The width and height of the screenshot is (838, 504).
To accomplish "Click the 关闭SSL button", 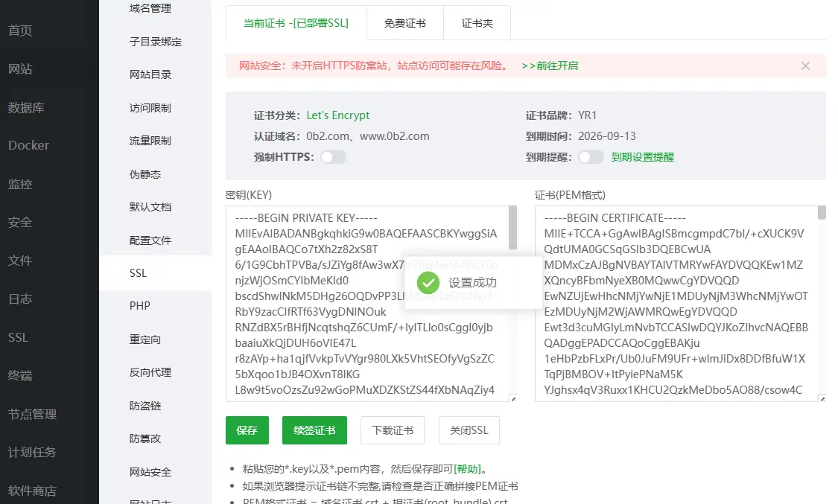I will pos(469,430).
